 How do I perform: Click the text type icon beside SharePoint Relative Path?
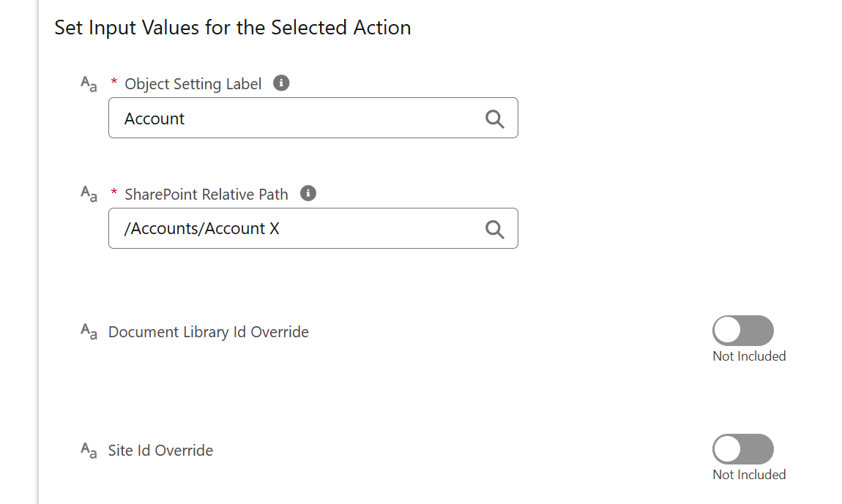[89, 194]
